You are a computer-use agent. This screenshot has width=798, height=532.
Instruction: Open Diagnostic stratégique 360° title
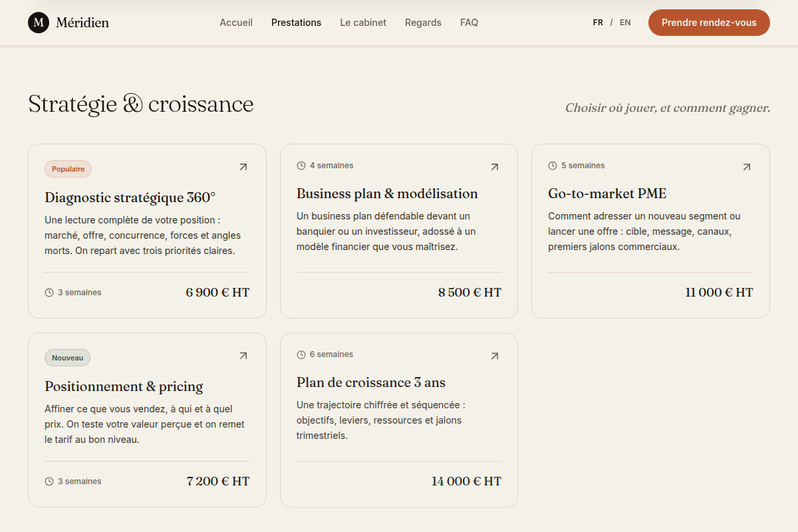coord(130,198)
